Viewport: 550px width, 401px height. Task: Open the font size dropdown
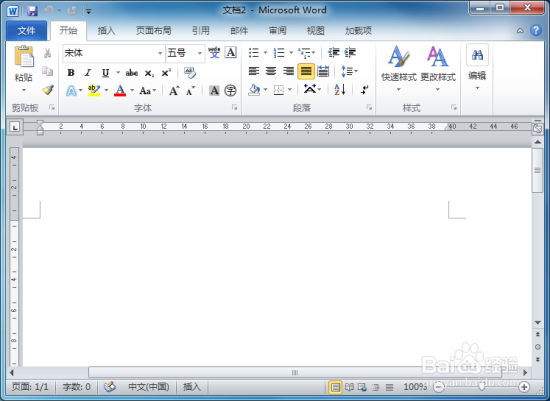tap(200, 53)
